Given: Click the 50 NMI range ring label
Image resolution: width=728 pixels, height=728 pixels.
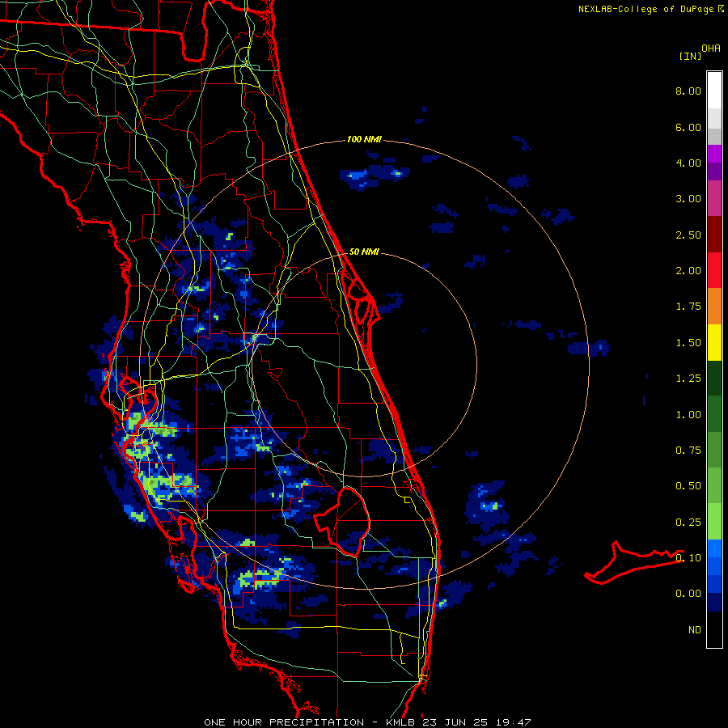Looking at the screenshot, I should click(x=364, y=252).
